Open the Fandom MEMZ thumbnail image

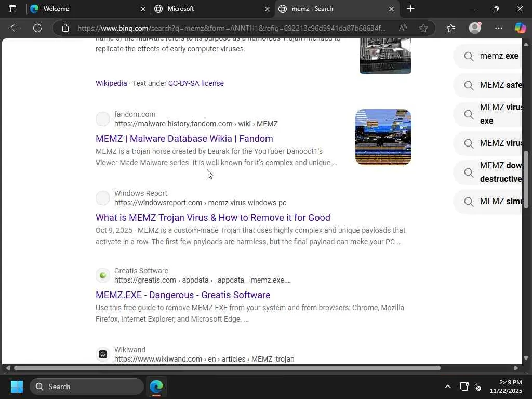click(x=383, y=137)
